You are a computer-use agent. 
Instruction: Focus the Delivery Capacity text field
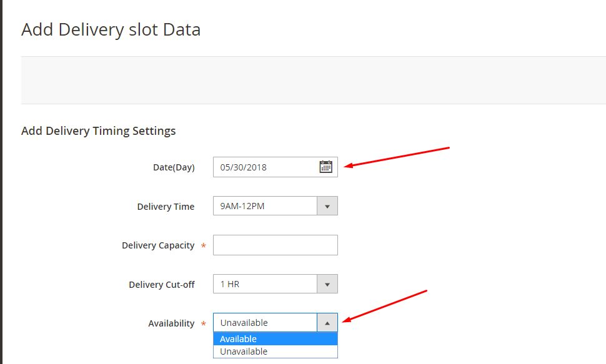pyautogui.click(x=275, y=245)
